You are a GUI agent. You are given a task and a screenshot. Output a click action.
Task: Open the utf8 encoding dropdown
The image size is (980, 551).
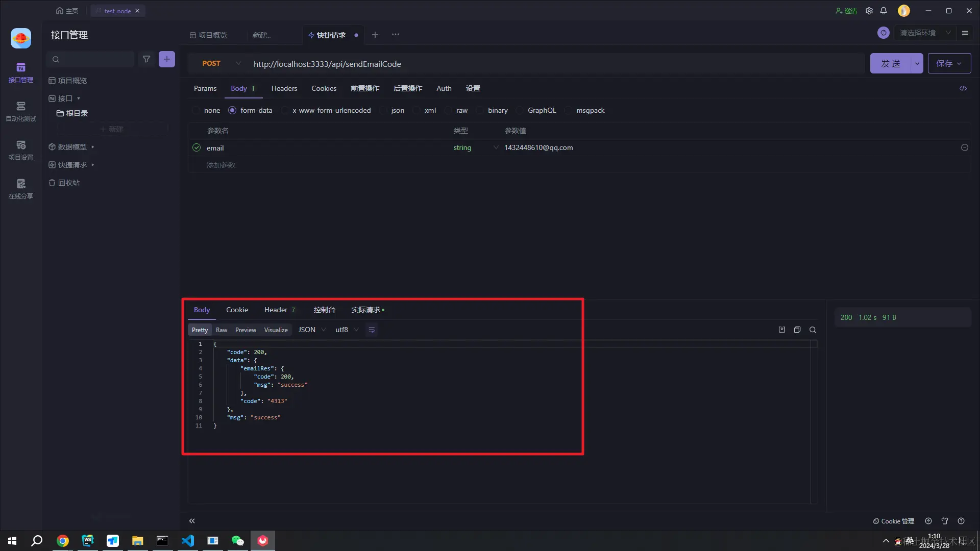coord(347,330)
